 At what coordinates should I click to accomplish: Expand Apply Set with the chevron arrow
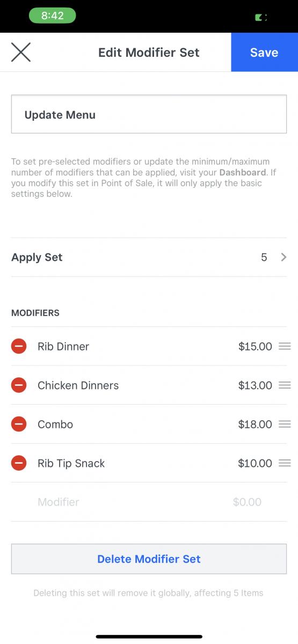(284, 257)
